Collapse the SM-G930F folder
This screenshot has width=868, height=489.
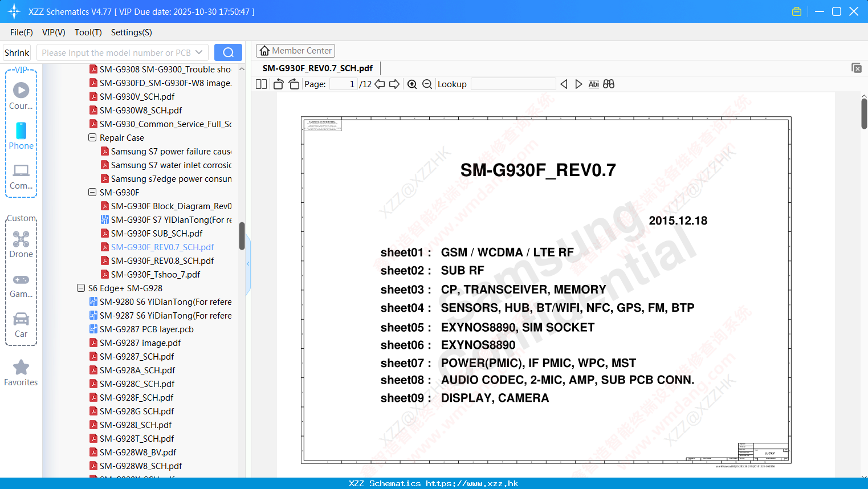click(92, 192)
